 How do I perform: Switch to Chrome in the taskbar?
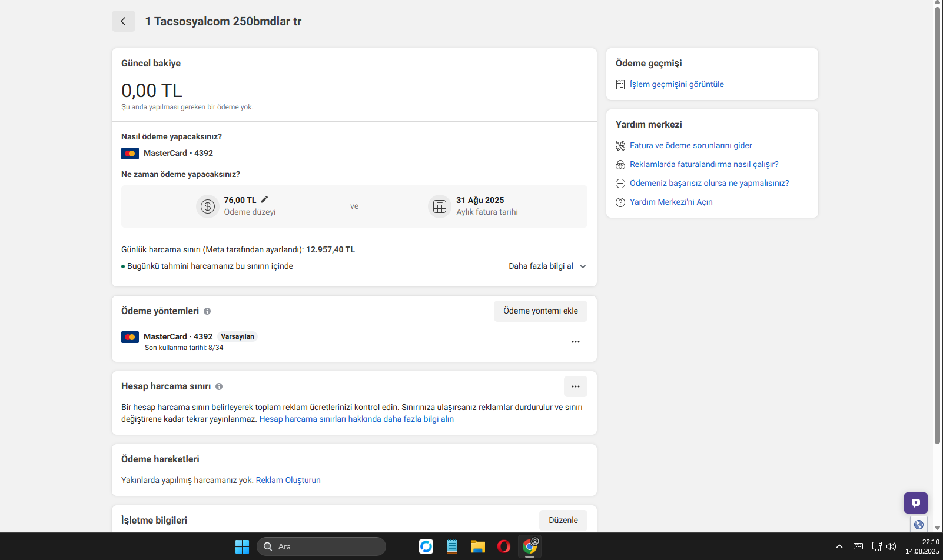pos(530,546)
